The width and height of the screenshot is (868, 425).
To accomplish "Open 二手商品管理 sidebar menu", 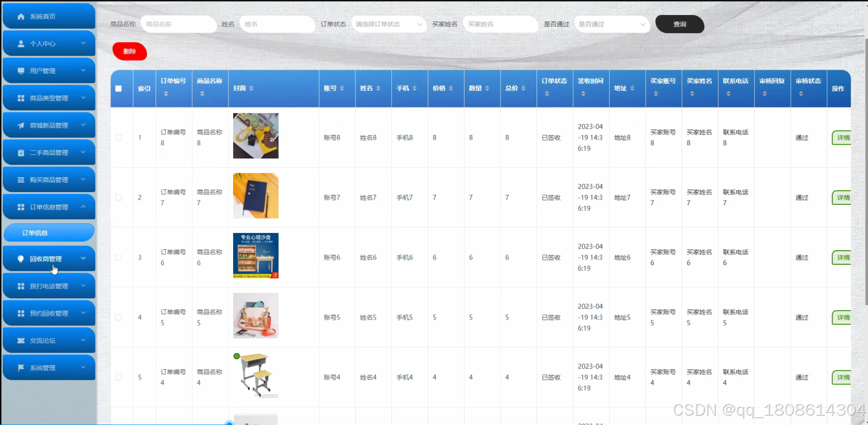I will (49, 153).
